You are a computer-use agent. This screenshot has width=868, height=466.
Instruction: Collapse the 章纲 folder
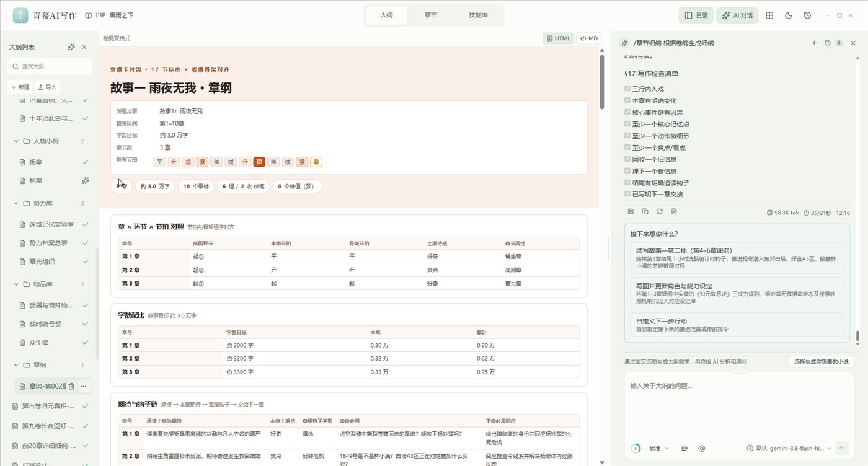[x=16, y=365]
